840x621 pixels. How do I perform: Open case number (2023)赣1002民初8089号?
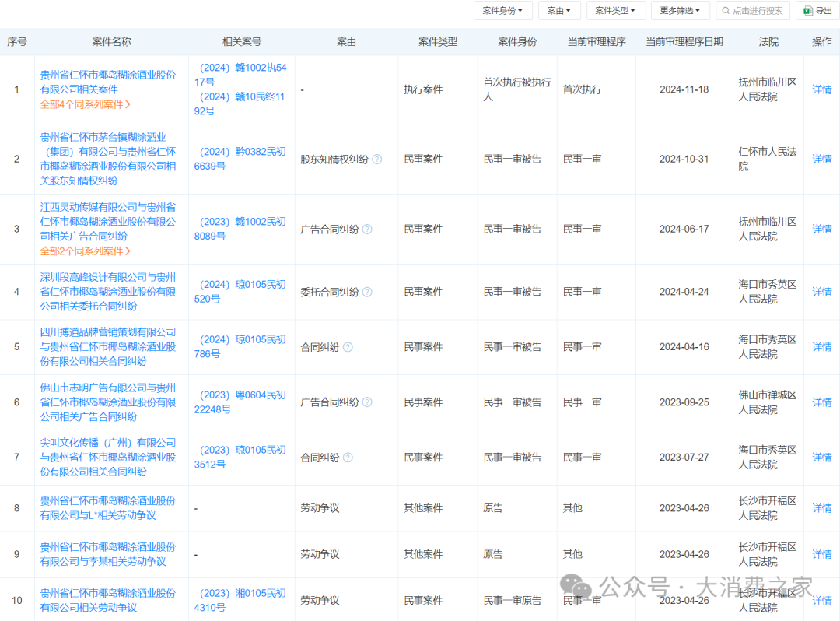(x=240, y=230)
